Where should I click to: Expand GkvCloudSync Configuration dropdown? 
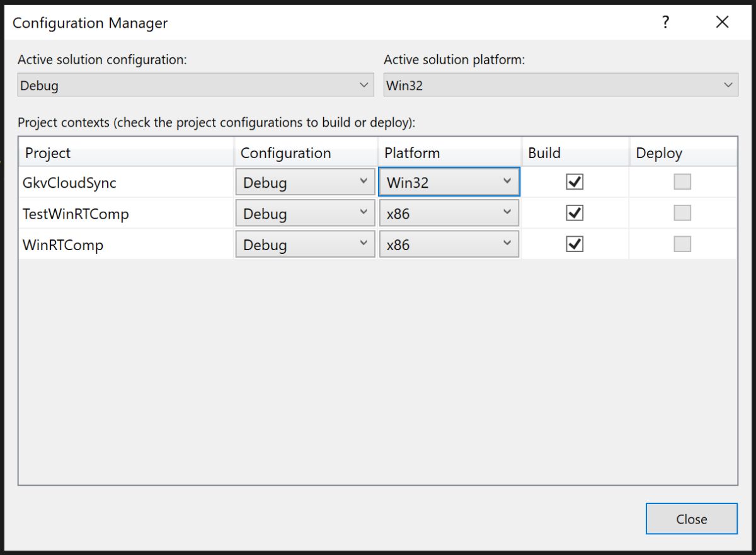(x=305, y=183)
